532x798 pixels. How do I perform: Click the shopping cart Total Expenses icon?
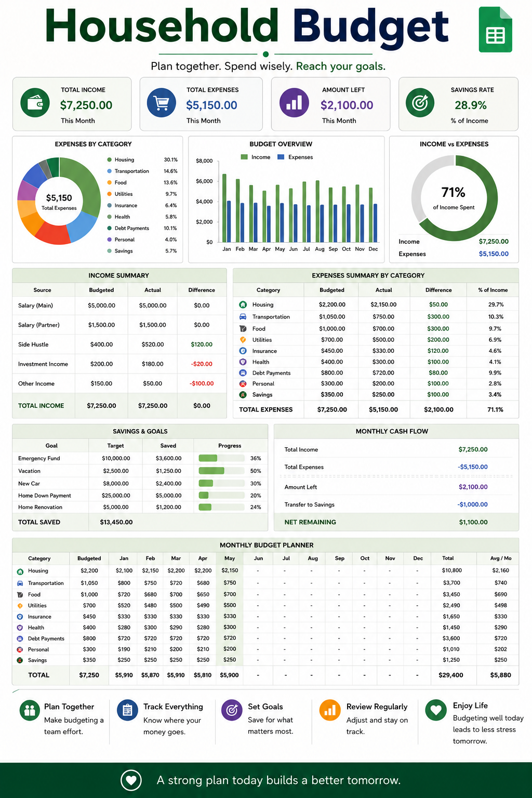[x=162, y=103]
